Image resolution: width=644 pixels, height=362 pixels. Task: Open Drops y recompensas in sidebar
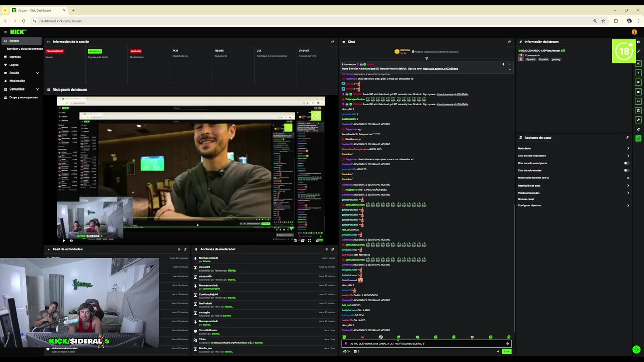20,97
